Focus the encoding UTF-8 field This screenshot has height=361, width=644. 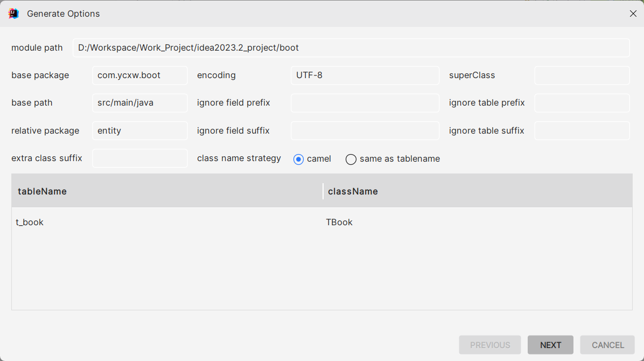point(365,75)
